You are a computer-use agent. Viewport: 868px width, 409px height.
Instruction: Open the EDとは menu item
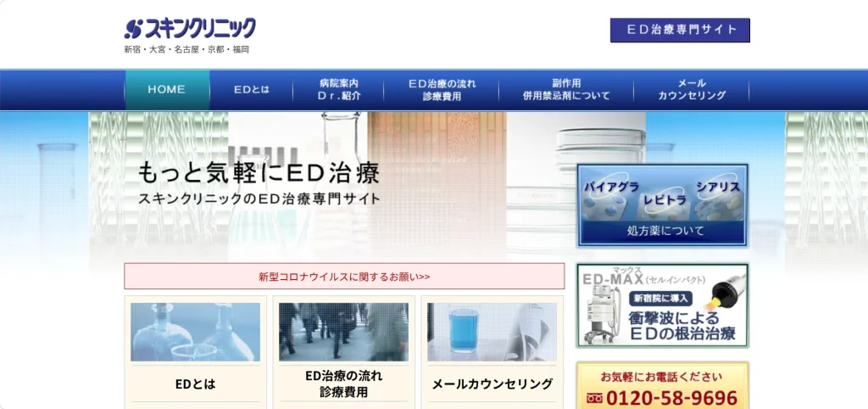pos(251,90)
